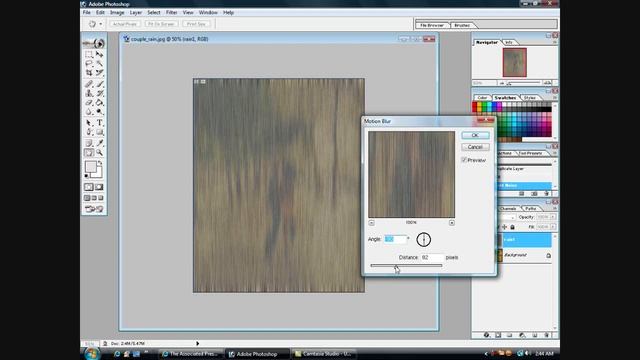This screenshot has height=360, width=640.
Task: Open the Layer menu
Action: 136,13
